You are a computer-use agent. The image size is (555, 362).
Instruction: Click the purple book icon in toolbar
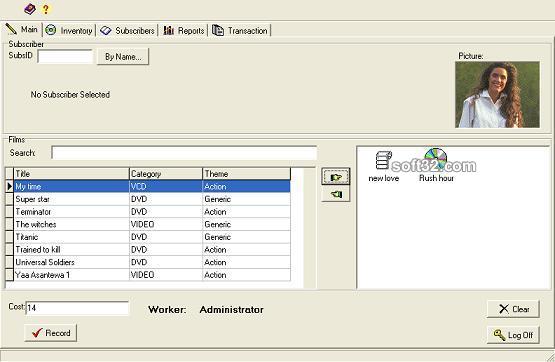(x=30, y=9)
